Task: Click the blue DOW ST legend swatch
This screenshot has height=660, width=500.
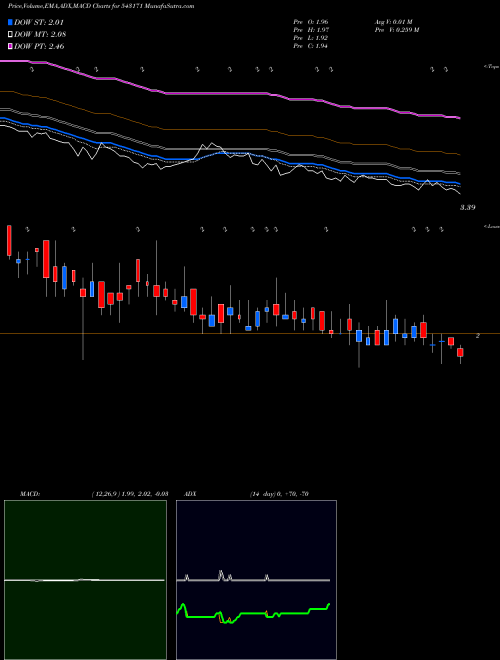Action: 10,22
